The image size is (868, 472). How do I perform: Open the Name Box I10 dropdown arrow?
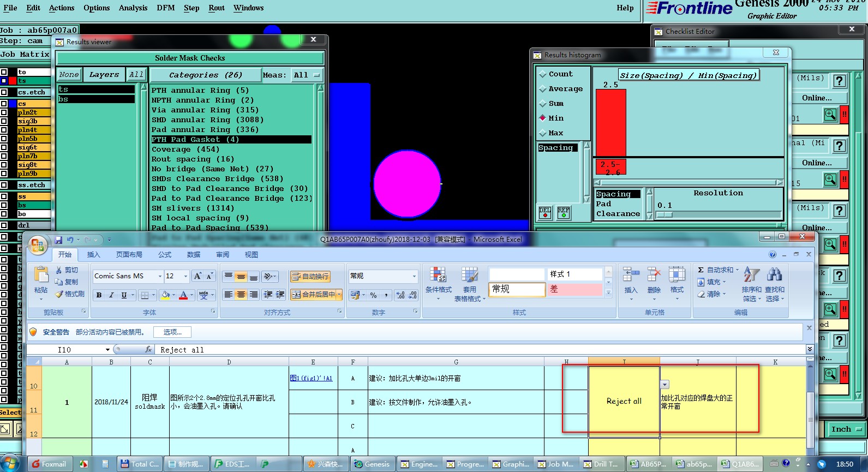107,350
